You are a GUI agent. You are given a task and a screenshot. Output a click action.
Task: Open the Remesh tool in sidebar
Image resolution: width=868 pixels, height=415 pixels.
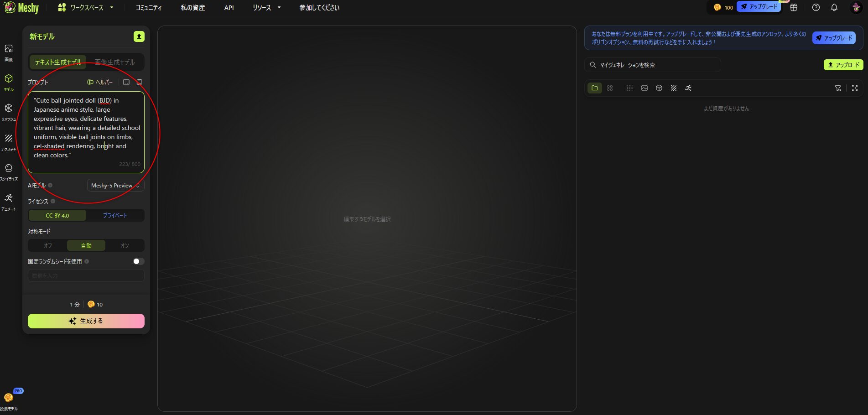[x=9, y=111]
